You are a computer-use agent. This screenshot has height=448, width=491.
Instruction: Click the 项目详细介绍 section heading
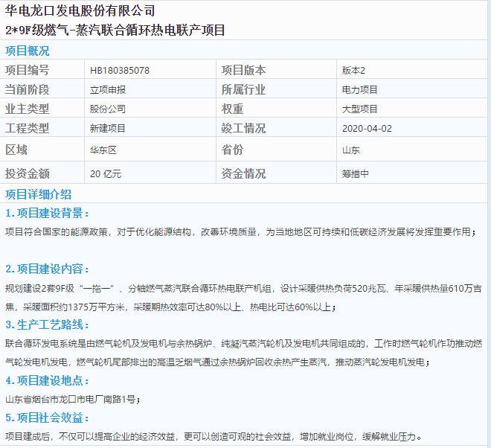38,194
